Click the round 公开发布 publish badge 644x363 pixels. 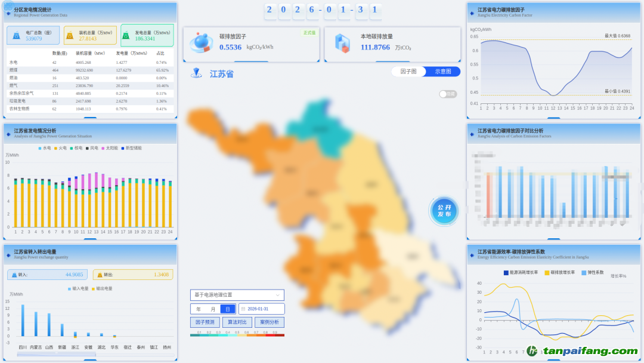[444, 211]
